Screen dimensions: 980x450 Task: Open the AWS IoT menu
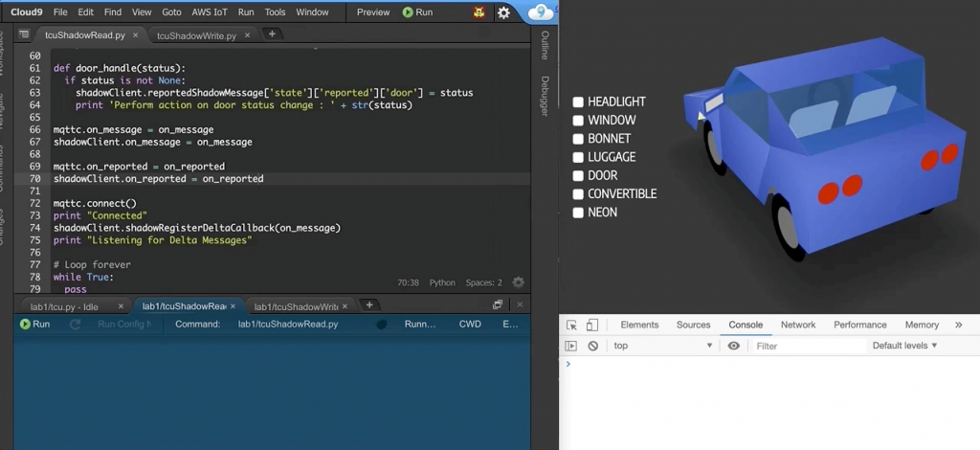click(x=209, y=12)
